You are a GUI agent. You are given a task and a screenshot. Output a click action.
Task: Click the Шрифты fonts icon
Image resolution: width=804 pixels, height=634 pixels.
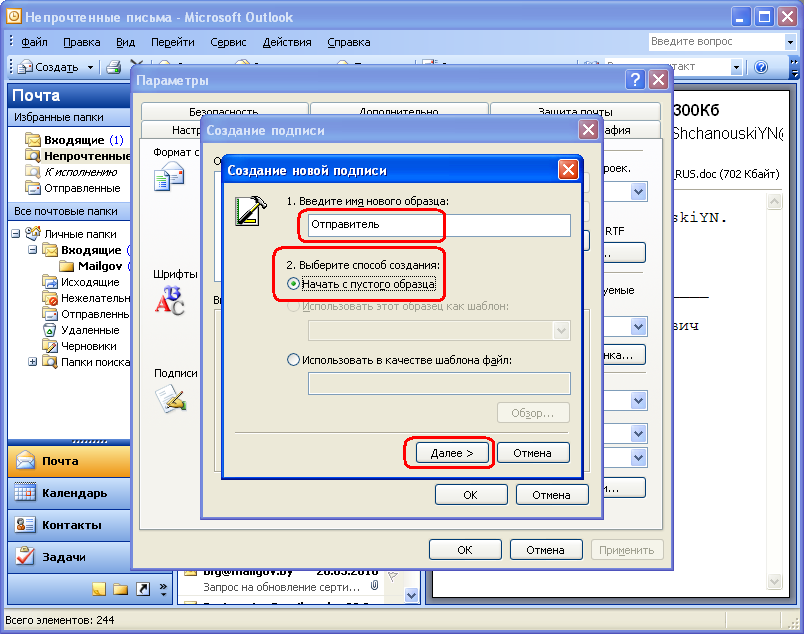coord(170,300)
